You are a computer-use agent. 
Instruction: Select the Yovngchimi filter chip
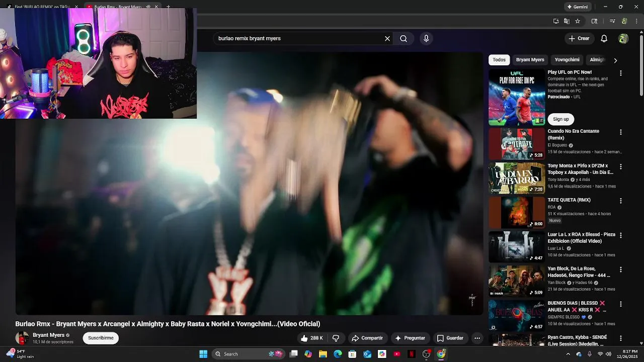click(x=567, y=60)
